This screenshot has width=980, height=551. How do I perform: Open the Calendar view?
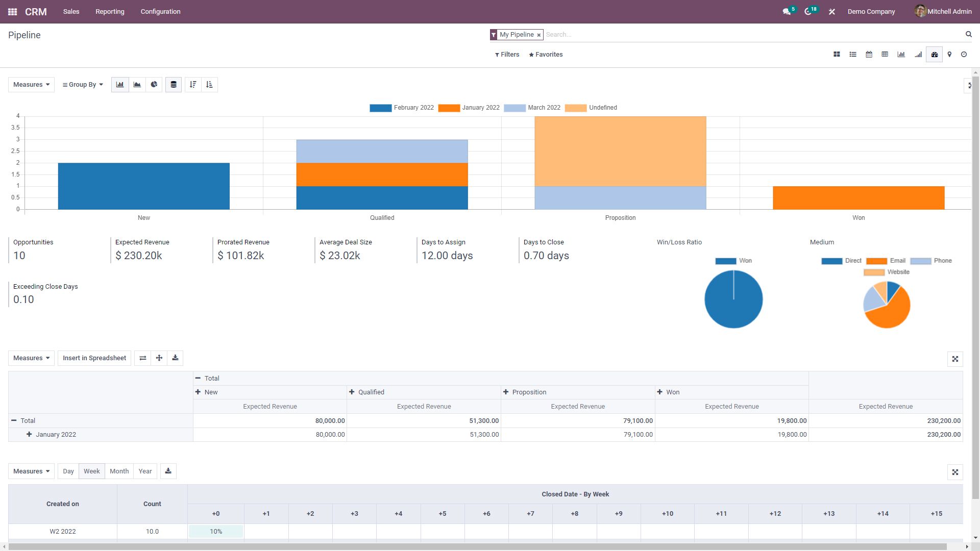869,55
